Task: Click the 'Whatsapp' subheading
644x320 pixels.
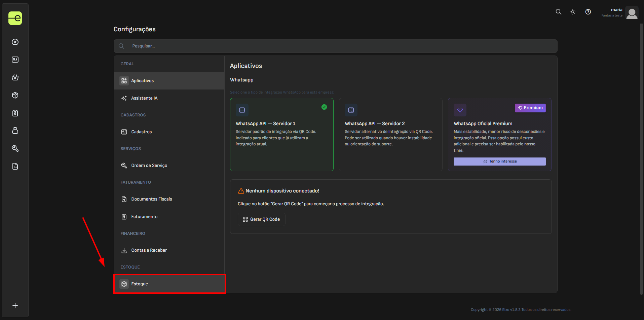Action: pos(242,80)
